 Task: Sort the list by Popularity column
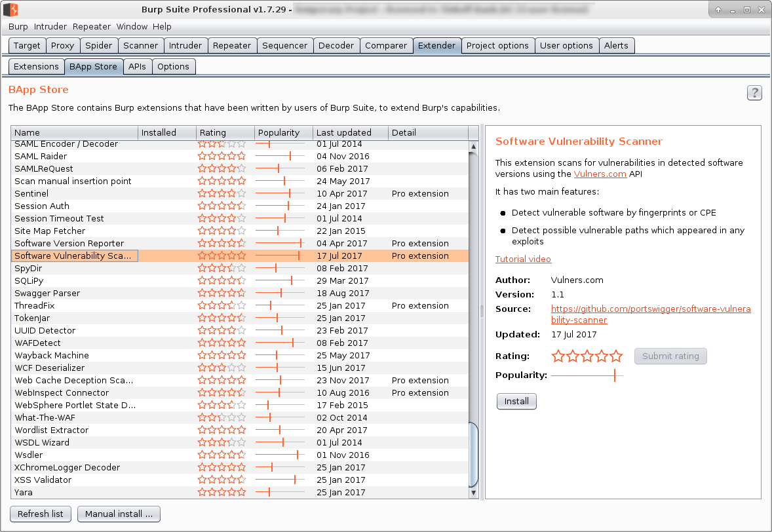click(284, 132)
